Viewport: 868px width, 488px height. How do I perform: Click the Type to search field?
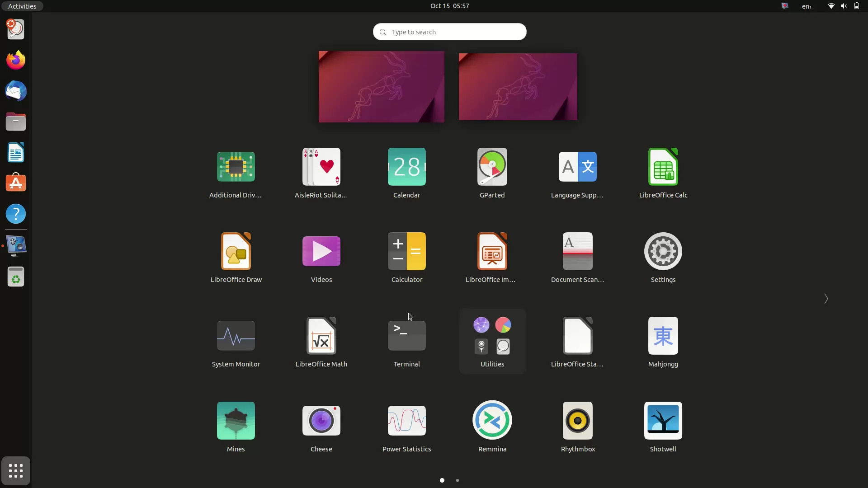(x=449, y=32)
